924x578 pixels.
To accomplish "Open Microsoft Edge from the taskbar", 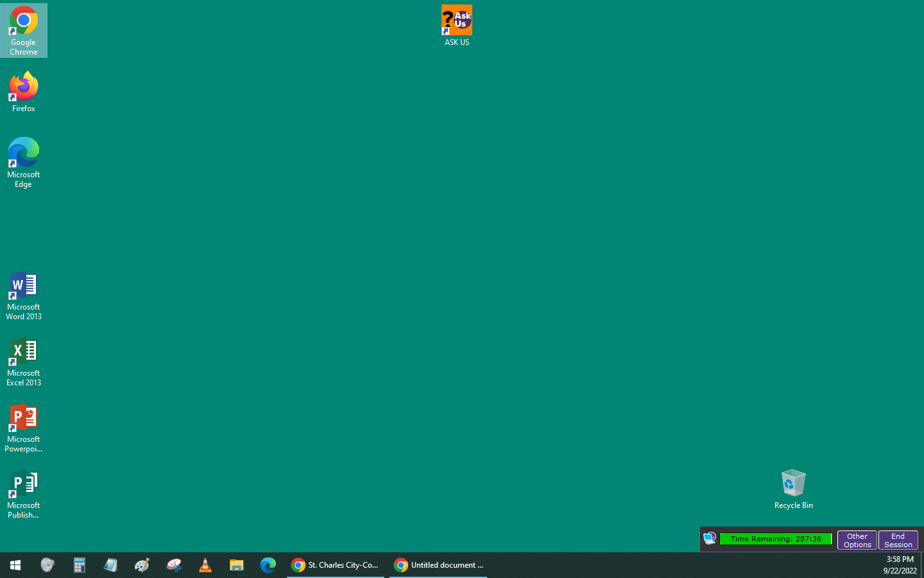I will [x=268, y=565].
